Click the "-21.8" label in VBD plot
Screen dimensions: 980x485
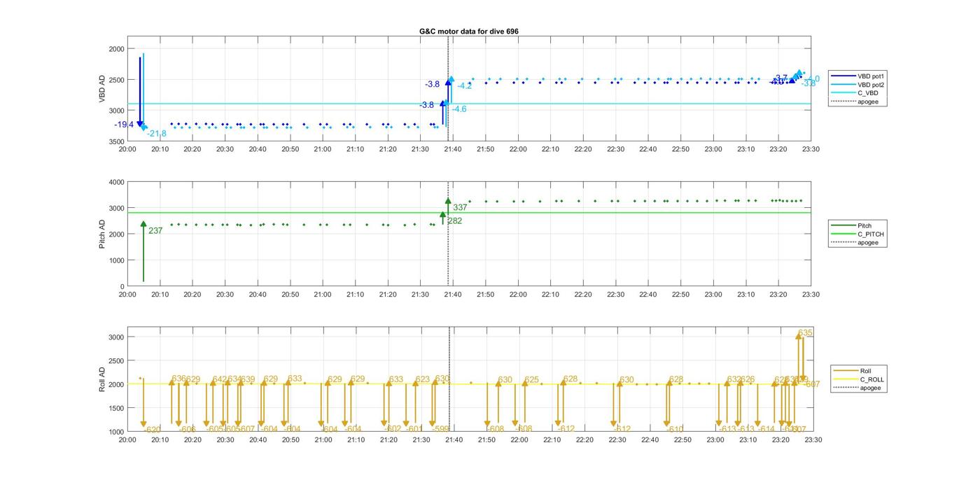[x=157, y=134]
